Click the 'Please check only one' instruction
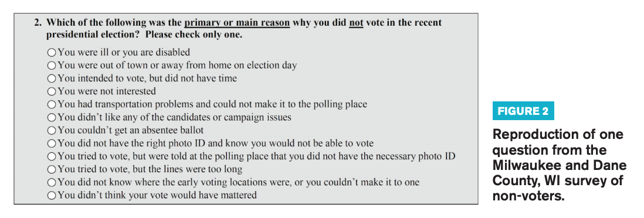This screenshot has height=218, width=644. coord(194,35)
